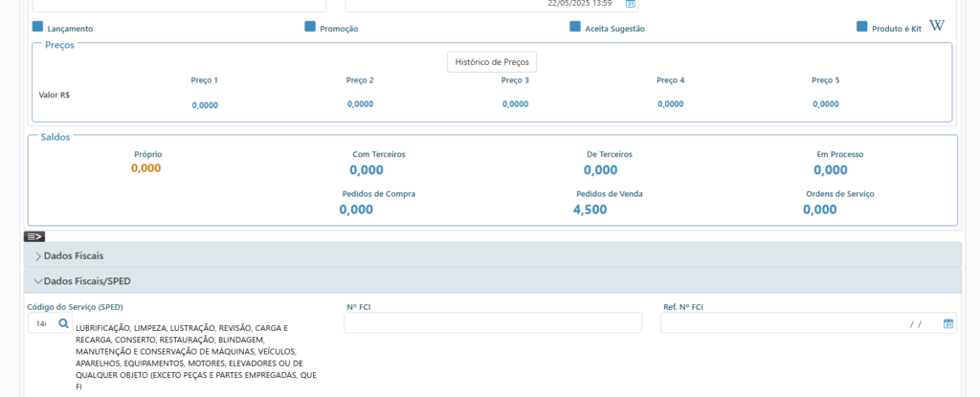
Task: Click the Pedidos de Compra balance value
Action: click(356, 210)
